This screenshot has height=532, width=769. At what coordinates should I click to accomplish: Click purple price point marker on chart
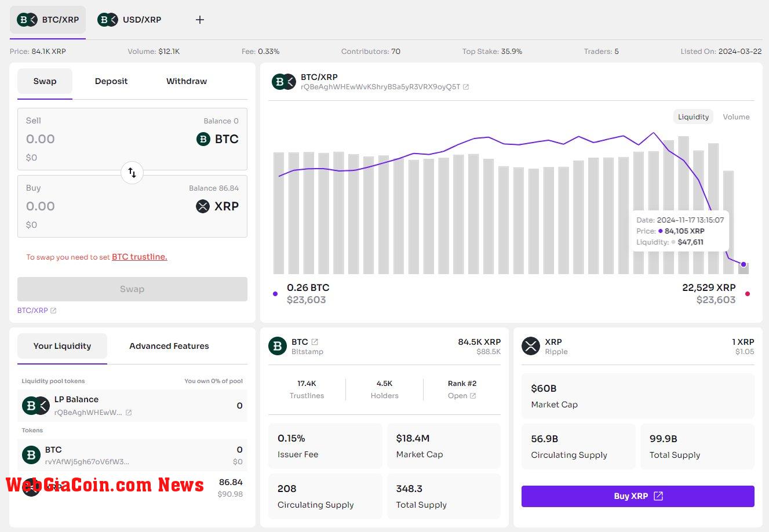tap(744, 264)
